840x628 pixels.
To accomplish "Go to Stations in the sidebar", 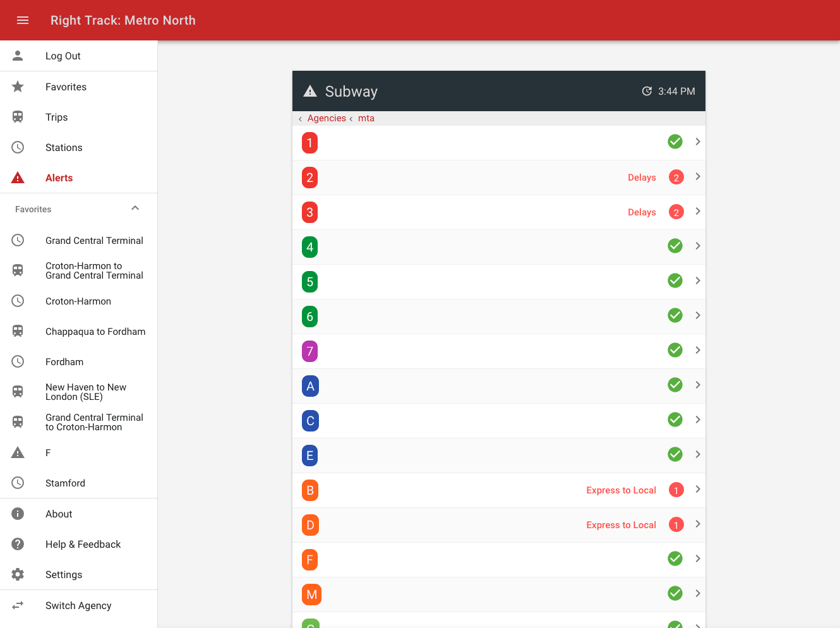I will click(x=64, y=147).
